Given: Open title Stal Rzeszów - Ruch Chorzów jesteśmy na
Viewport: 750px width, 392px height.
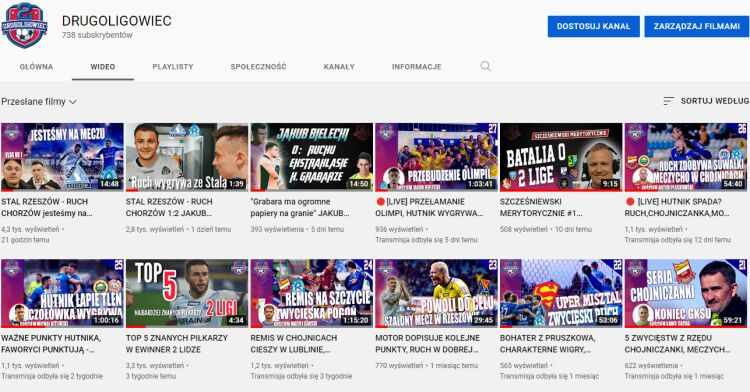Looking at the screenshot, I should (x=47, y=207).
